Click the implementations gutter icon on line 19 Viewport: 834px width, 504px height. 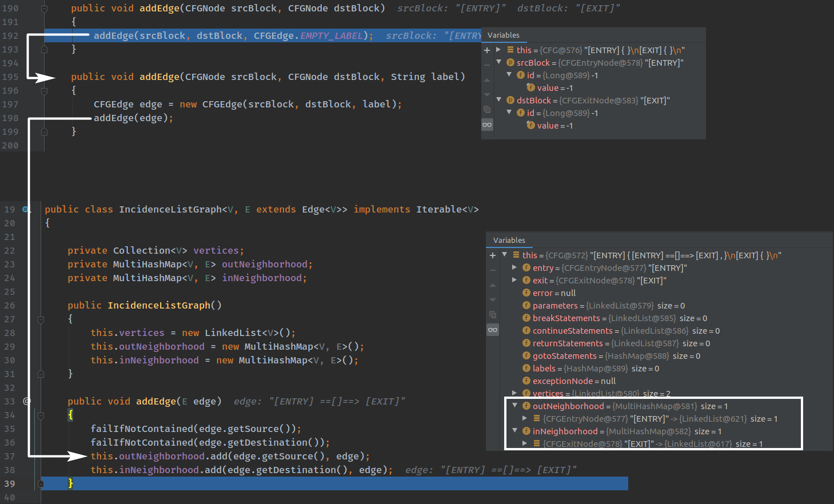click(26, 209)
